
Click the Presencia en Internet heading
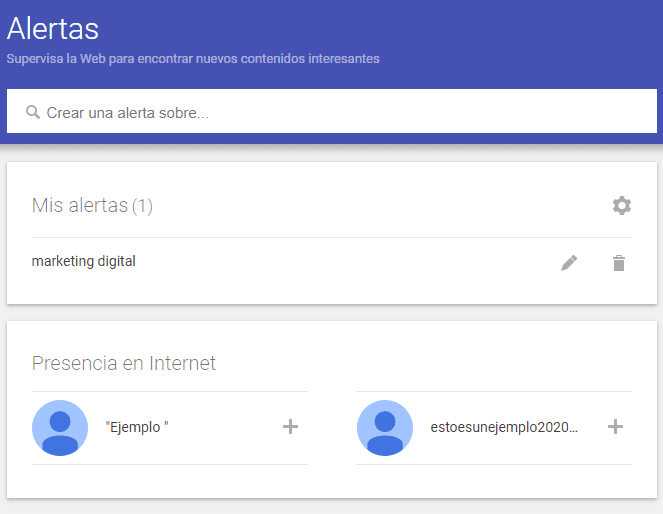[123, 363]
